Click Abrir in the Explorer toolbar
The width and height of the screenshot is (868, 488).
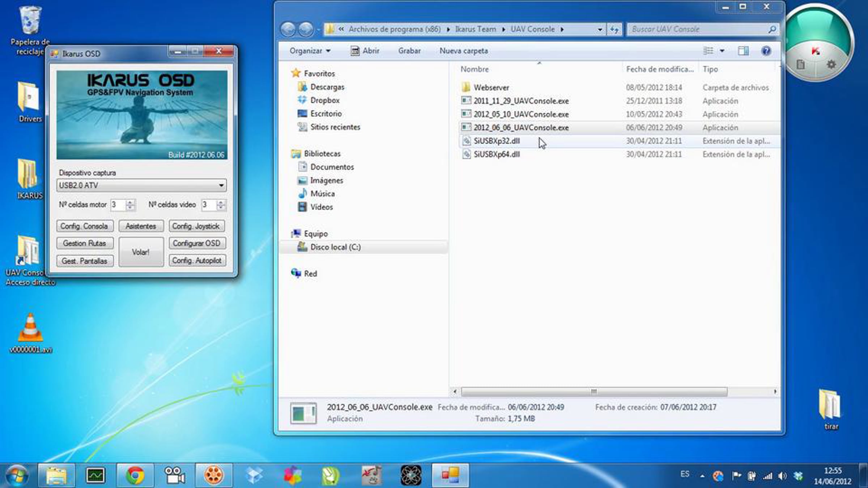pos(365,51)
